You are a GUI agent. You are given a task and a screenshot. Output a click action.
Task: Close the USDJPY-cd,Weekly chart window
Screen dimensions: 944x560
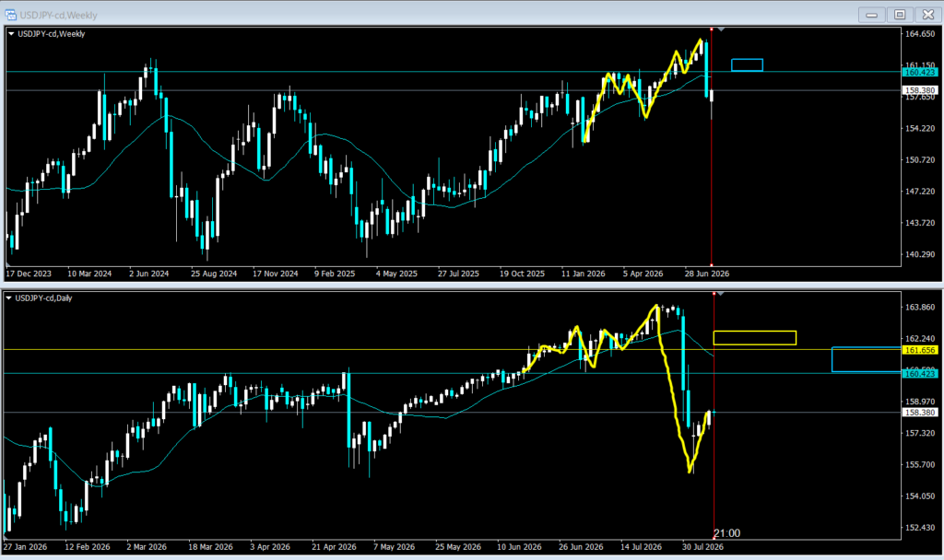[x=927, y=15]
